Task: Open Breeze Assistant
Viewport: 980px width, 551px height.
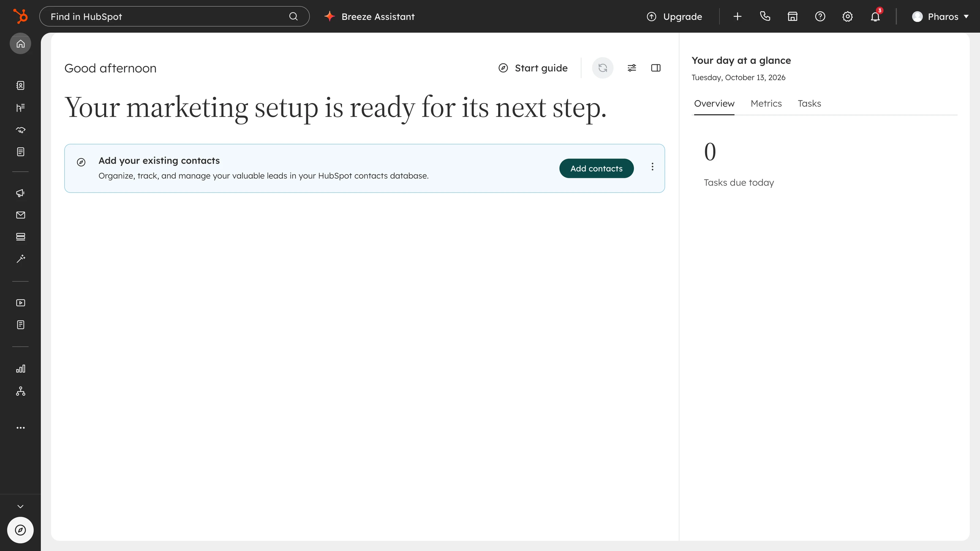Action: point(370,16)
